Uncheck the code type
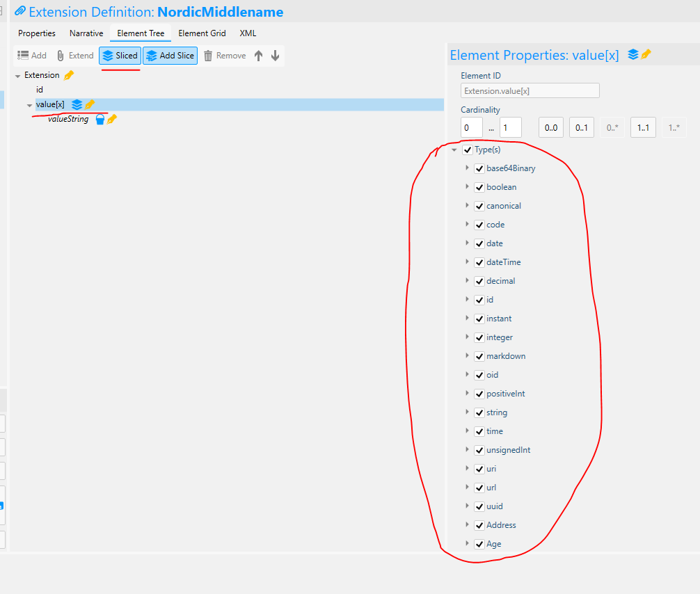 click(x=479, y=225)
